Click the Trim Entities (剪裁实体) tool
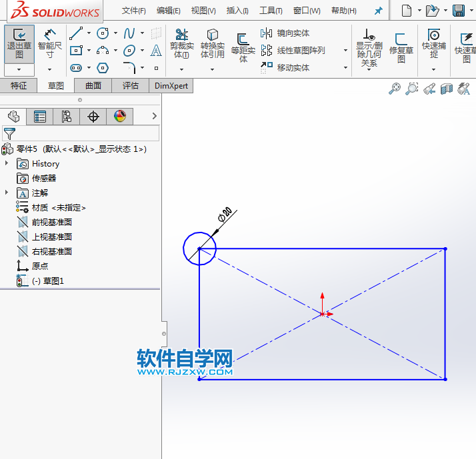 click(x=181, y=44)
